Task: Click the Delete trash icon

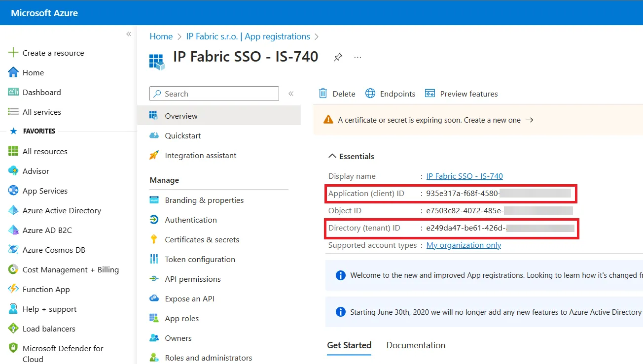Action: point(323,94)
